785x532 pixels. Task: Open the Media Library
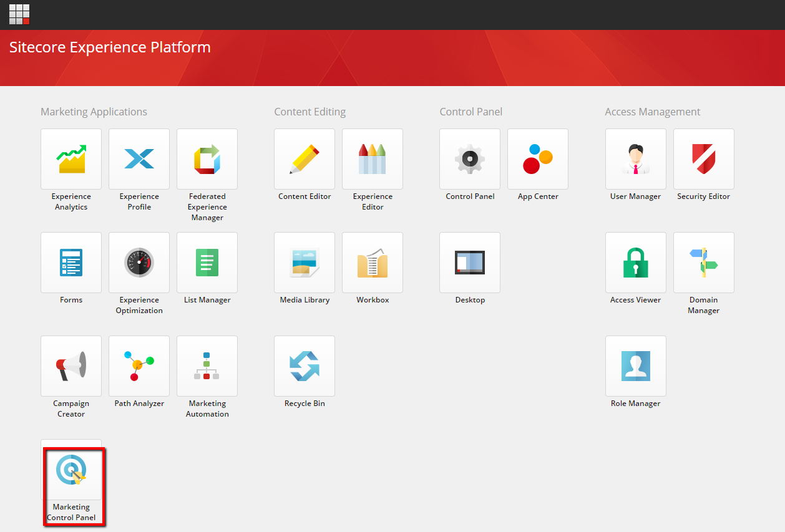click(x=305, y=263)
